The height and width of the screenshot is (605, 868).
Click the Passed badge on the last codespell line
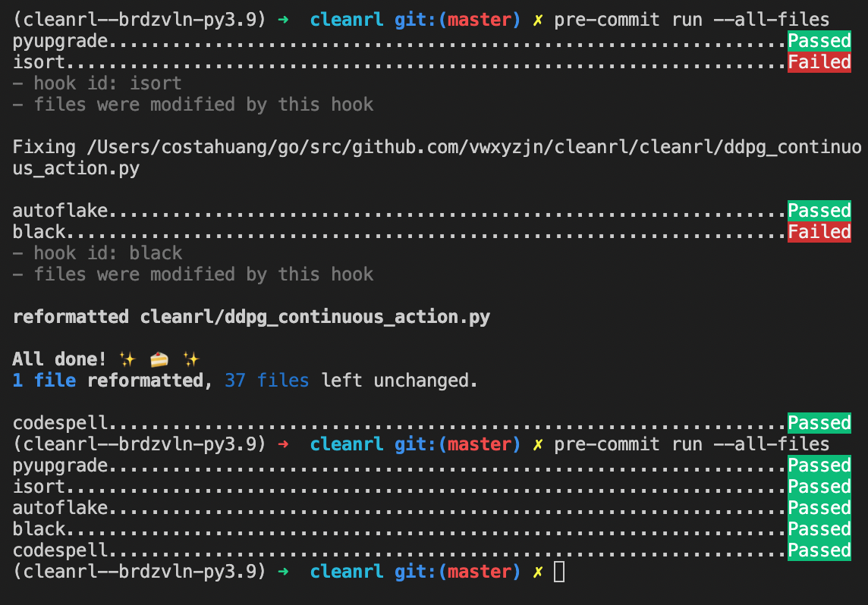(819, 550)
